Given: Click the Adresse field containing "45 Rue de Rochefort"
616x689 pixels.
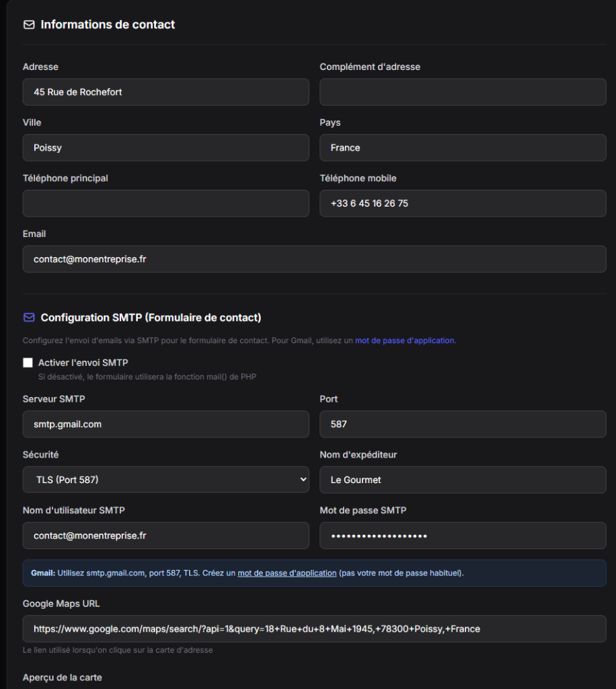Looking at the screenshot, I should pyautogui.click(x=165, y=92).
